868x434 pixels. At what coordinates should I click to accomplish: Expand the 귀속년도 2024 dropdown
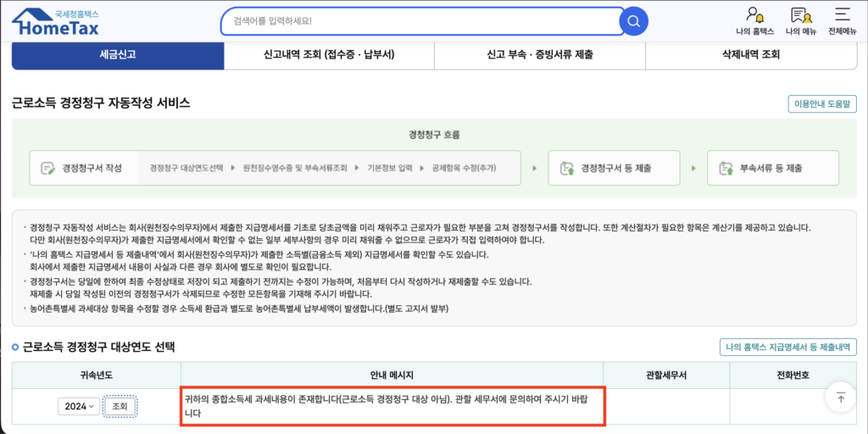pyautogui.click(x=79, y=406)
